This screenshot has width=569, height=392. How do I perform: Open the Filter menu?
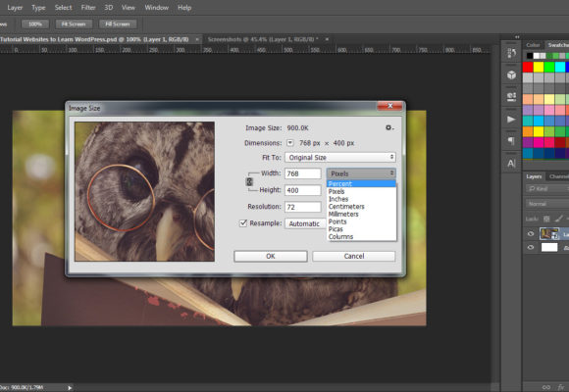tap(88, 8)
